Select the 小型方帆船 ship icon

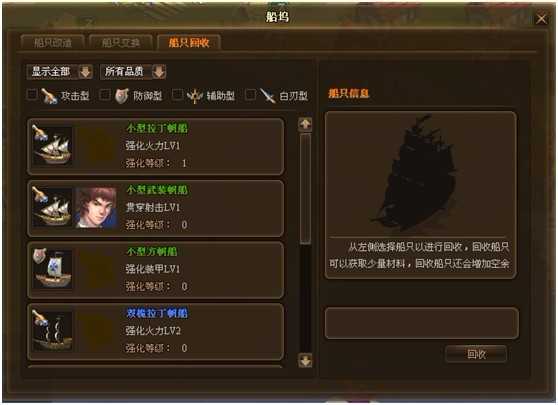click(x=52, y=268)
